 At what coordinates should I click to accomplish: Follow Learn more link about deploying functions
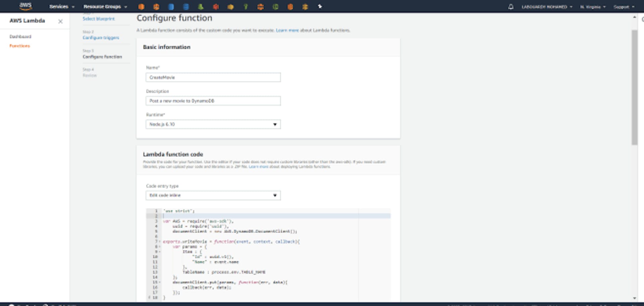pyautogui.click(x=259, y=167)
